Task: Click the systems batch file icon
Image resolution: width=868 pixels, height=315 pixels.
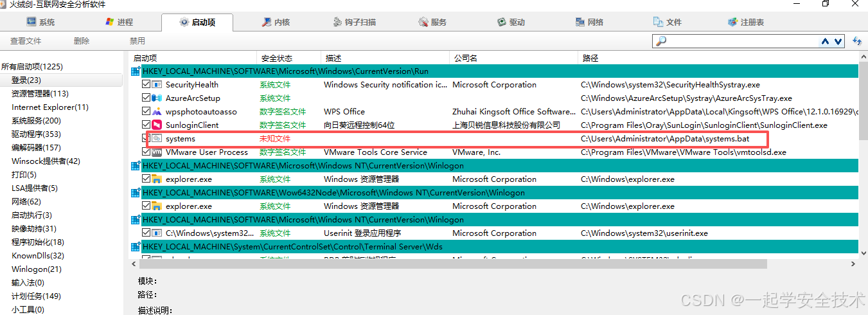Action: [x=156, y=139]
